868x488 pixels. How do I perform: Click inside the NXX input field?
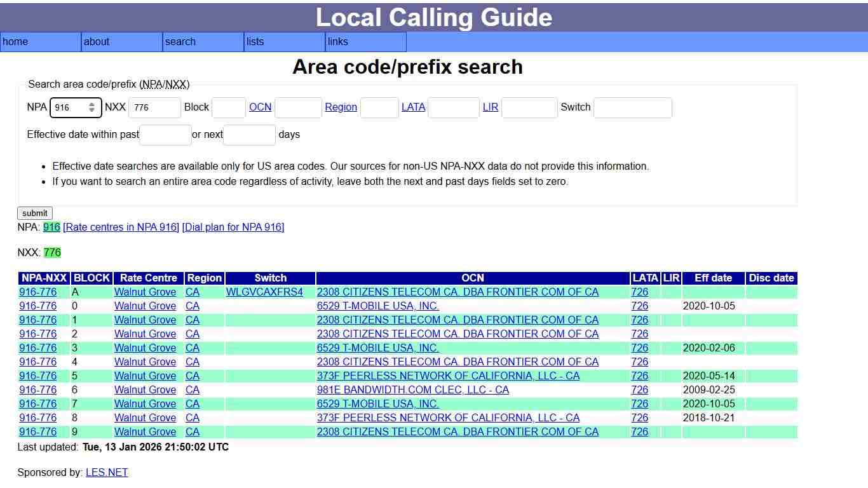point(154,107)
